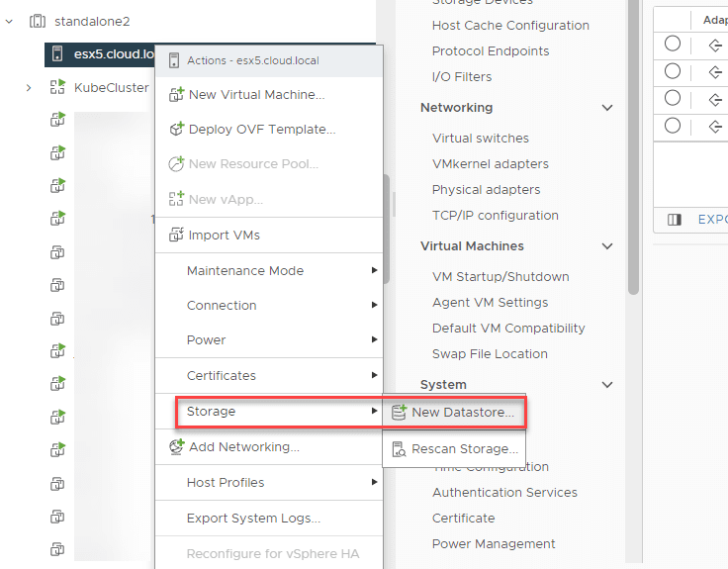Collapse the Networking settings section
This screenshot has width=728, height=569.
pos(607,108)
